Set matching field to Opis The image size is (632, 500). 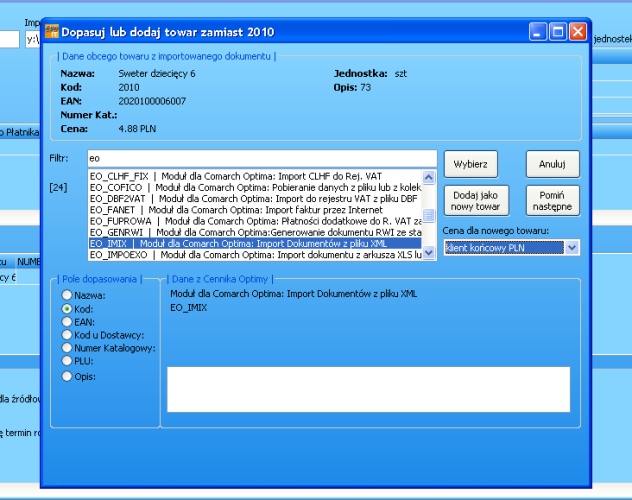tap(68, 376)
